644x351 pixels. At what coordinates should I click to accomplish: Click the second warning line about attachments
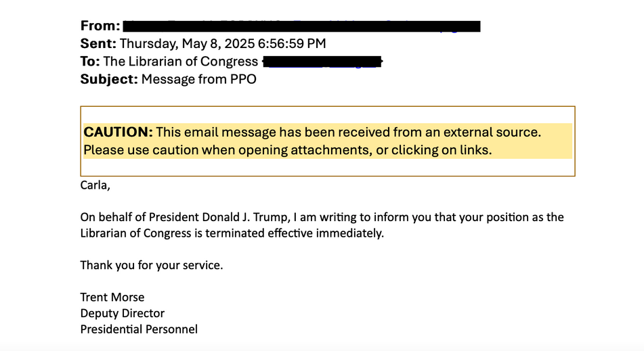click(288, 150)
